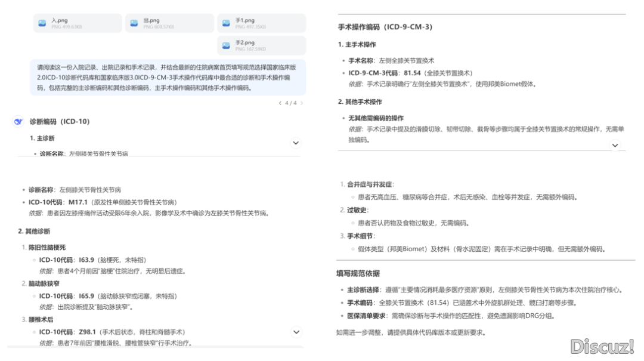The height and width of the screenshot is (361, 644).
Task: Click the 填写规范依据 heading
Action: pyautogui.click(x=358, y=274)
